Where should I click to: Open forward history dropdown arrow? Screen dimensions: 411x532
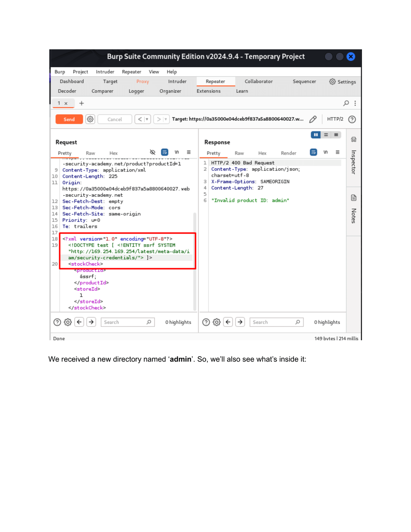(x=166, y=119)
